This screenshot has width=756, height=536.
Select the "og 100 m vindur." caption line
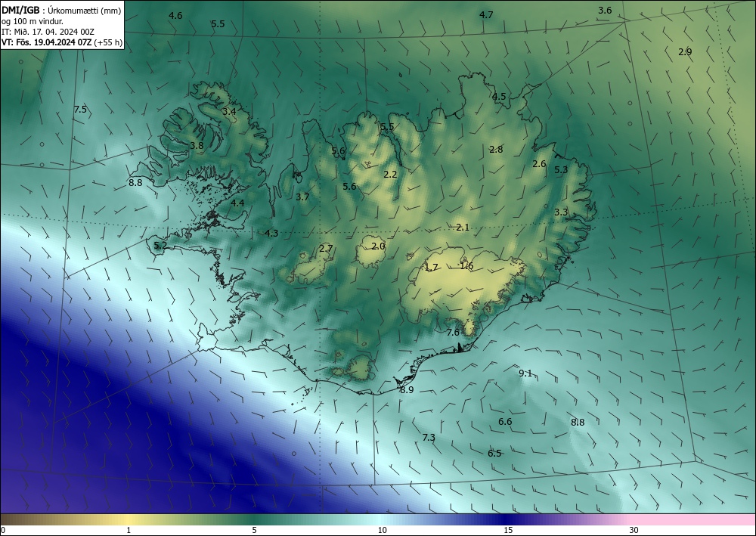click(33, 21)
